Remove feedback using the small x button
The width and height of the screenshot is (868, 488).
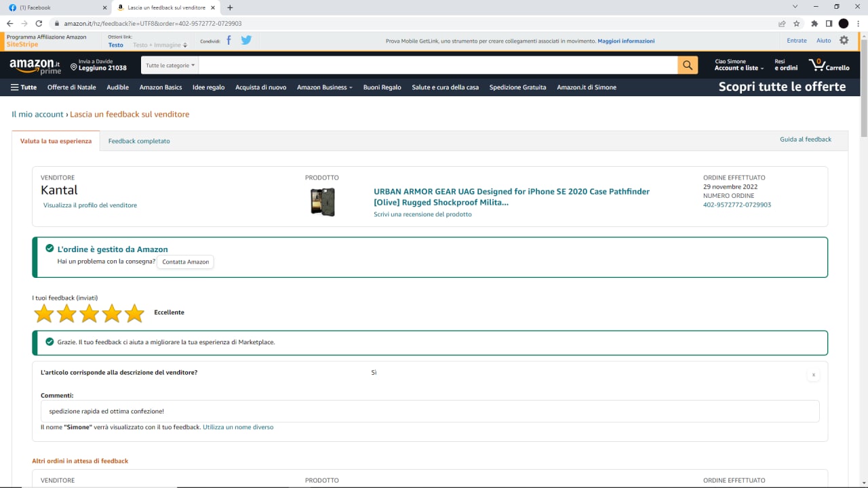814,375
